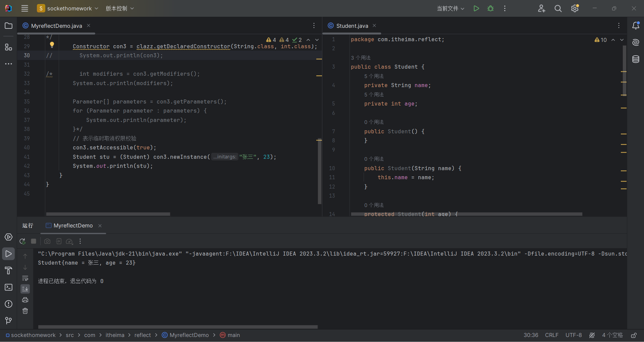This screenshot has height=342, width=644.
Task: Click the quick-fix light bulb on line 29
Action: pos(52,45)
